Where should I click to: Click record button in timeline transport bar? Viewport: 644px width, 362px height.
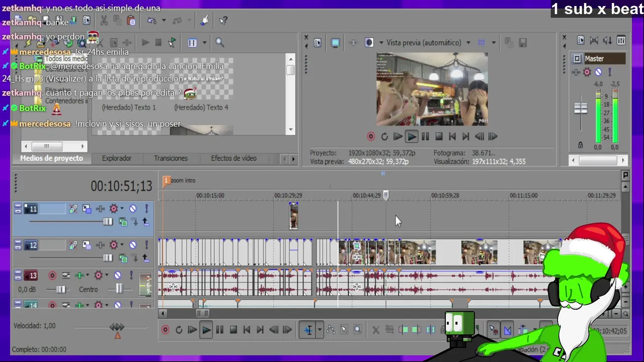(x=165, y=330)
